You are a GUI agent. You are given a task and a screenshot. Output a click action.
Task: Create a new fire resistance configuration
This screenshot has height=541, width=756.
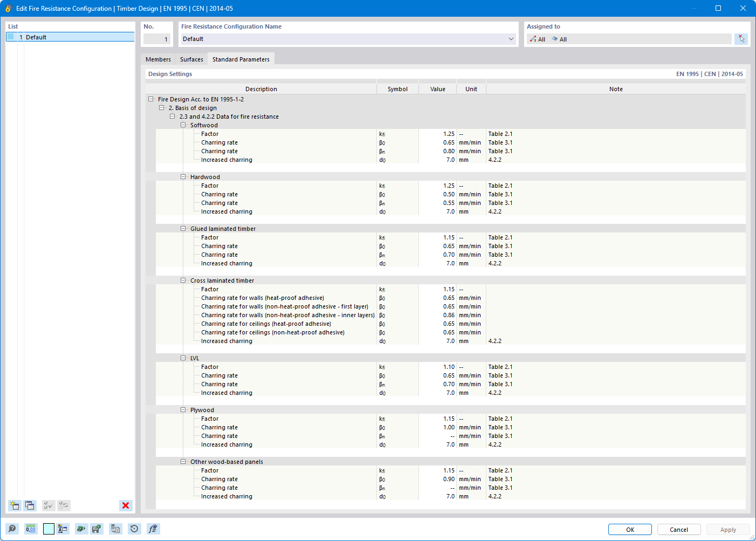[x=15, y=505]
